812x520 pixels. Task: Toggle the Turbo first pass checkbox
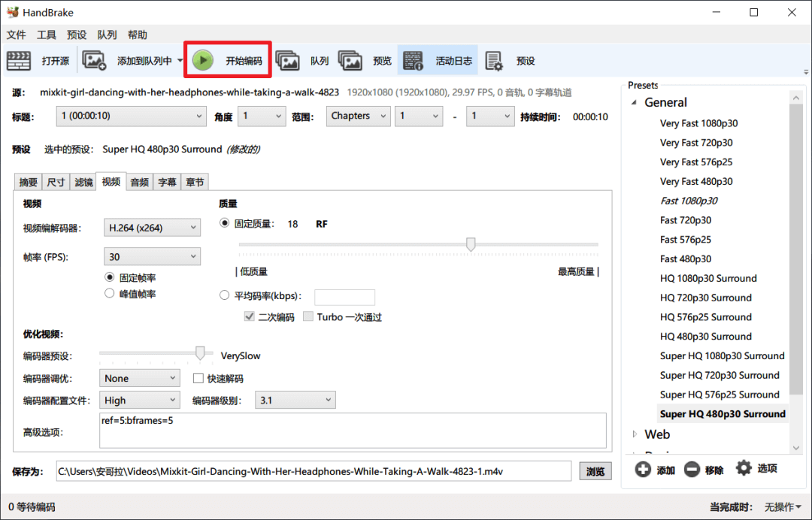pyautogui.click(x=308, y=316)
